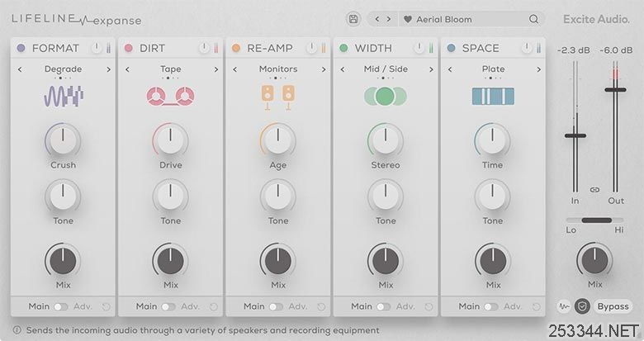
Task: Click the FORMAT module level meter
Action: point(108,48)
